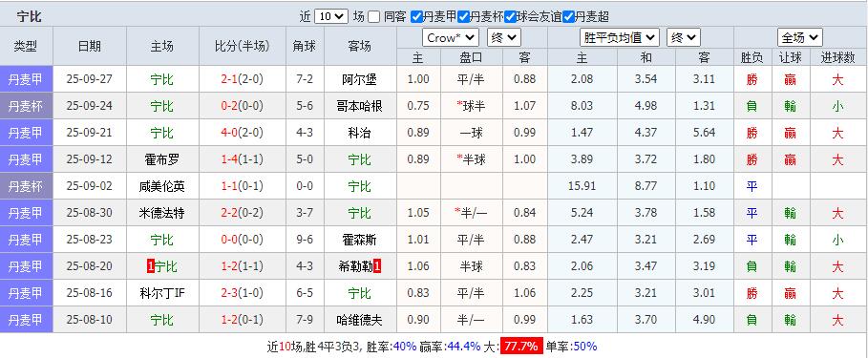Open 阿尔堡 away team link

click(359, 79)
